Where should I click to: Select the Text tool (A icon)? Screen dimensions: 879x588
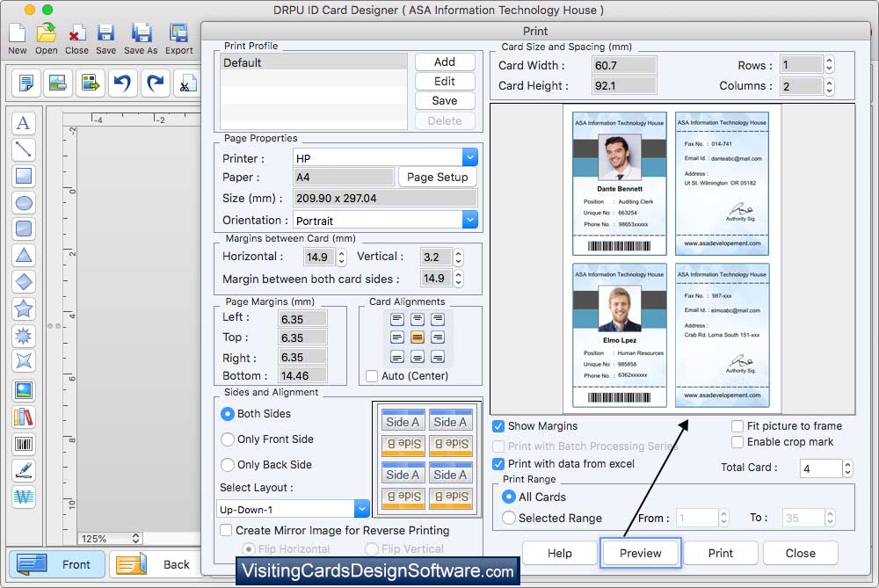click(x=24, y=123)
